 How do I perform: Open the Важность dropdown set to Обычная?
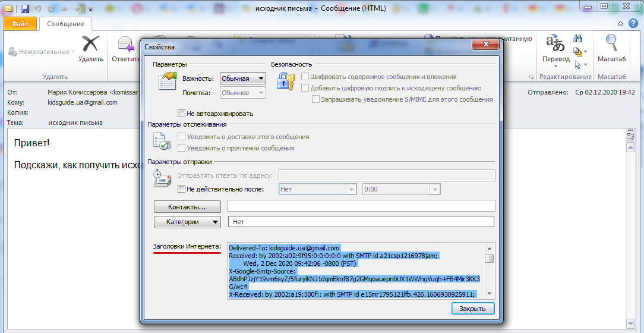coord(242,78)
